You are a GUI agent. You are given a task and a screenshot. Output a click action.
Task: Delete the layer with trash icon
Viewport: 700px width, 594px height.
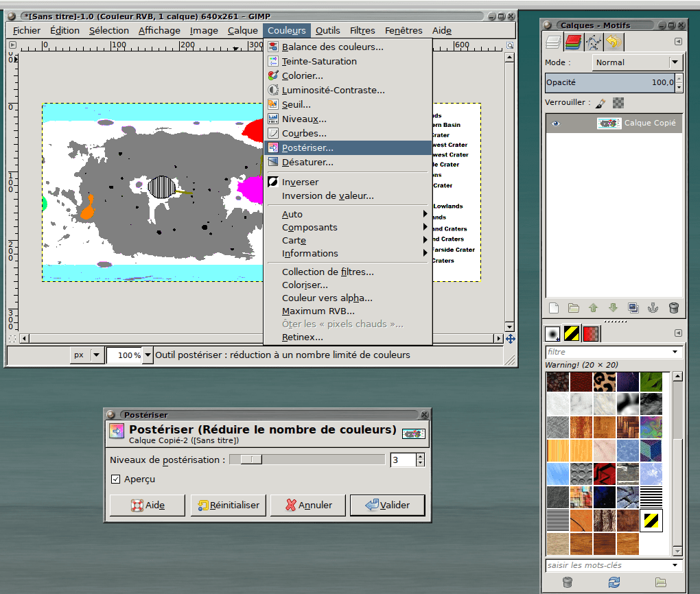coord(674,308)
